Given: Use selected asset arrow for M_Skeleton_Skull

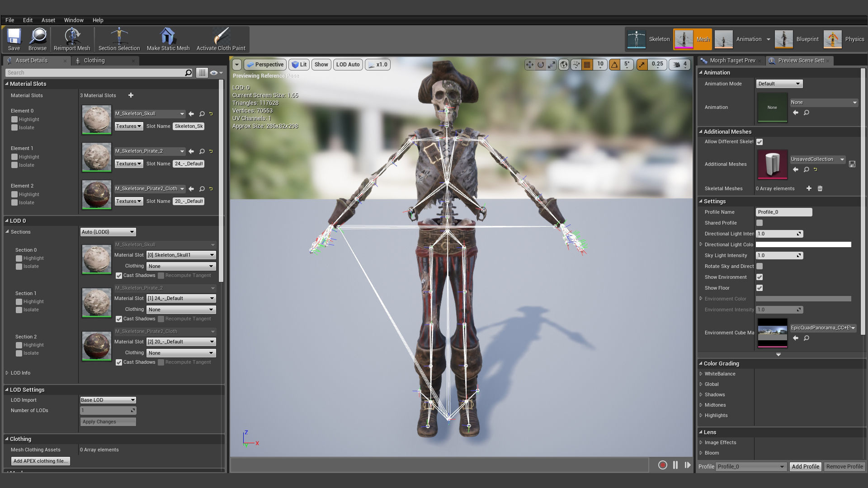Looking at the screenshot, I should click(x=191, y=114).
